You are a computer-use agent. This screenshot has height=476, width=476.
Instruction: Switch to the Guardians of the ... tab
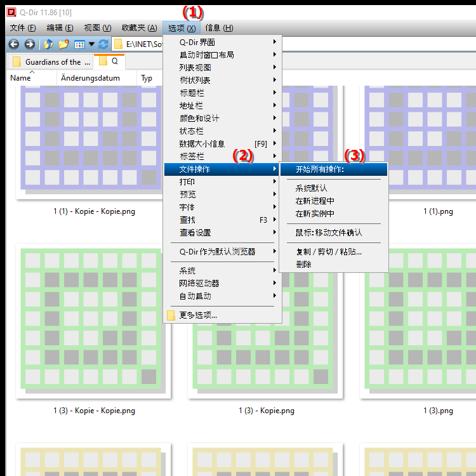click(50, 62)
